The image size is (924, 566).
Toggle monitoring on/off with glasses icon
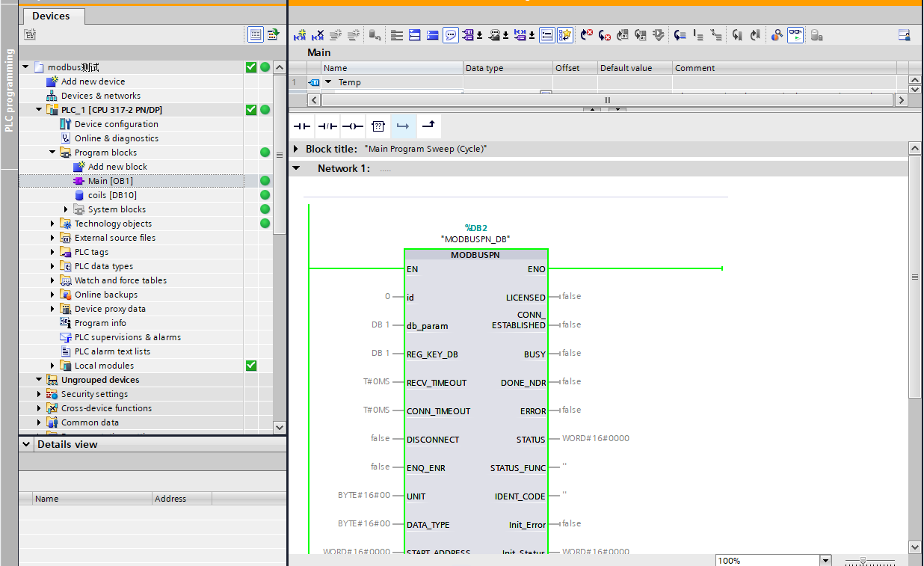coord(795,35)
